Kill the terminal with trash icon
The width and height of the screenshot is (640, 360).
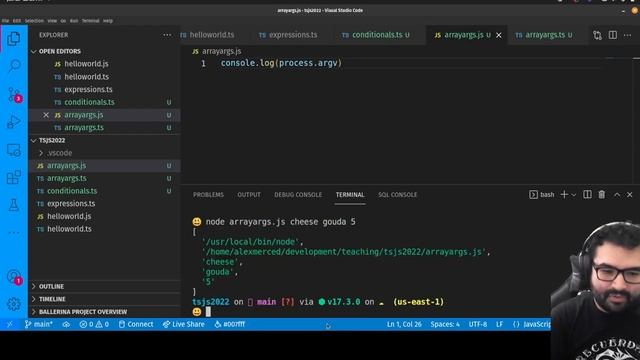coord(602,195)
